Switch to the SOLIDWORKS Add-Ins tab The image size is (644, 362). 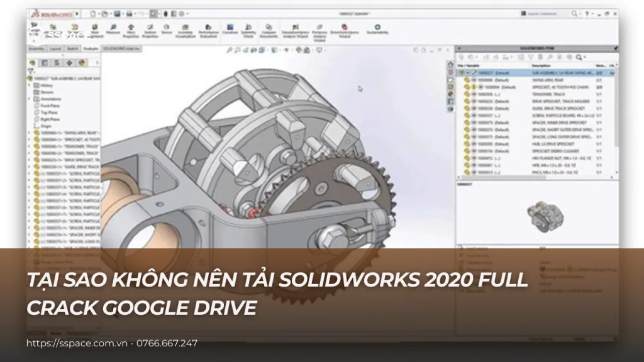pos(121,48)
